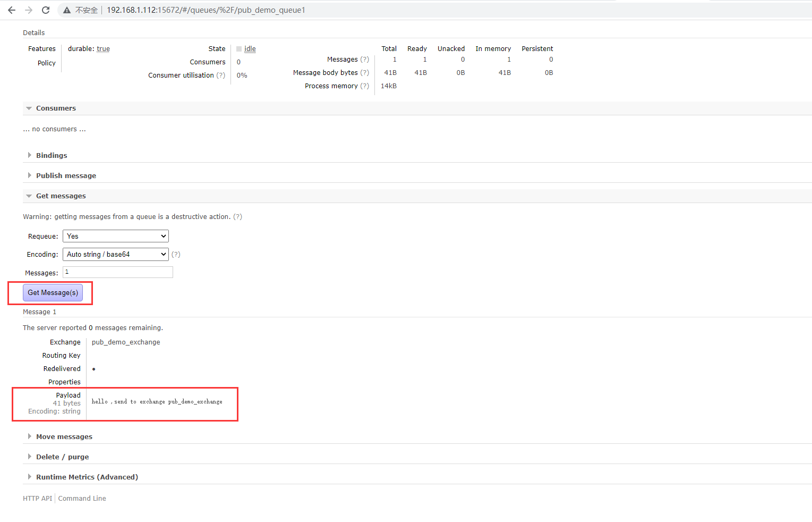This screenshot has height=522, width=812.
Task: Click the idle state label
Action: click(x=250, y=49)
